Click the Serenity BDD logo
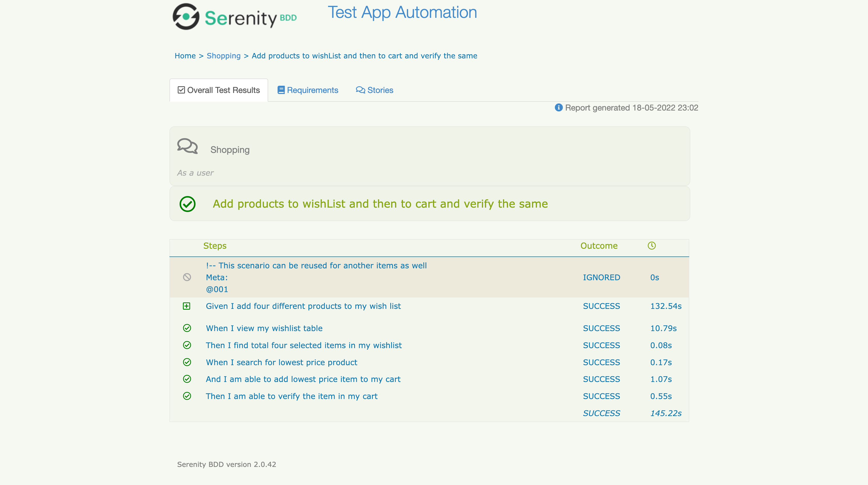Viewport: 868px width, 485px height. (235, 17)
